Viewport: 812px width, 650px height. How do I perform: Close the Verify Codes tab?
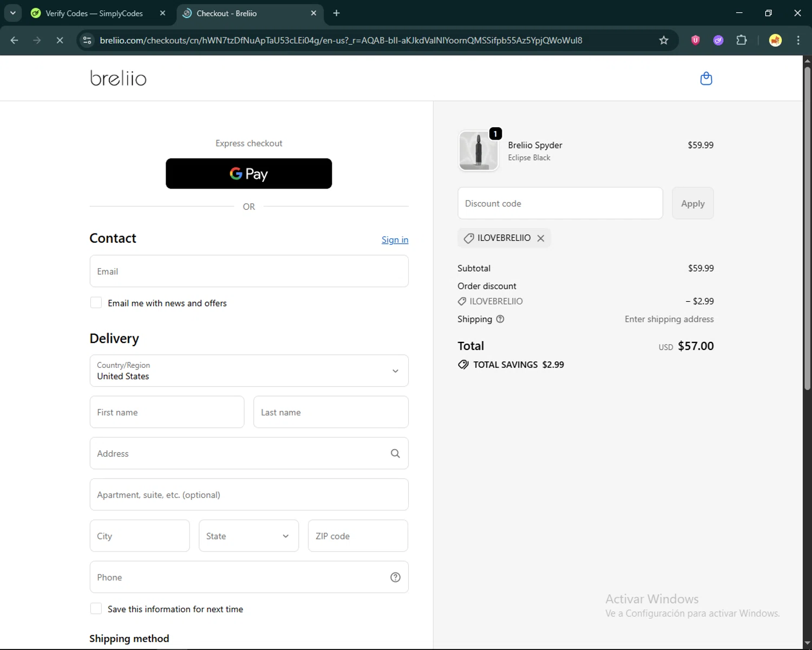162,13
